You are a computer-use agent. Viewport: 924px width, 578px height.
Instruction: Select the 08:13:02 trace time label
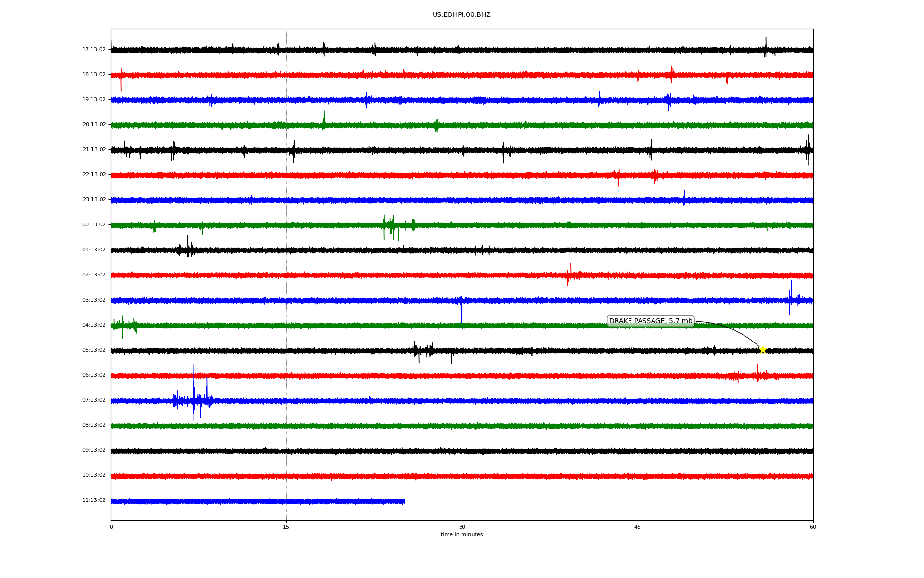[94, 425]
